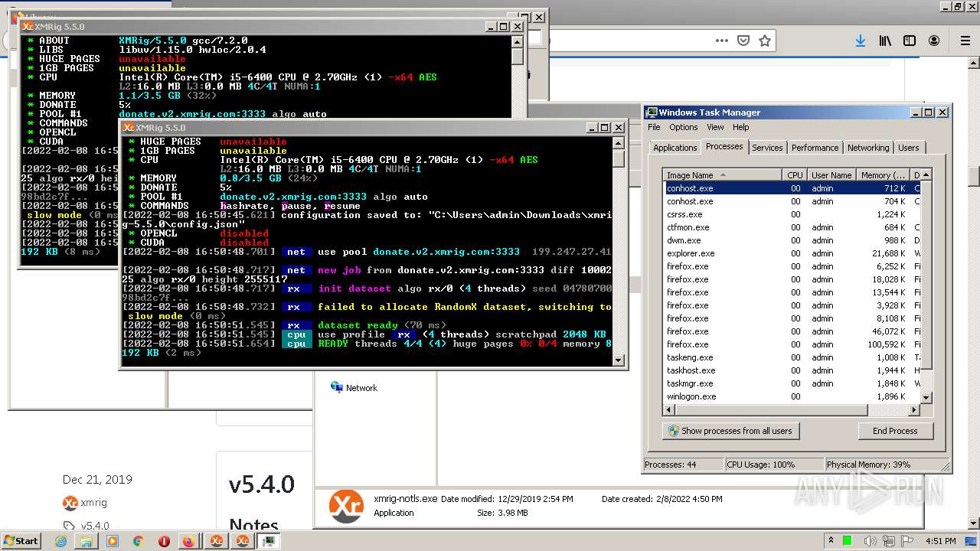Show hidden tray icons arrow

pos(831,541)
